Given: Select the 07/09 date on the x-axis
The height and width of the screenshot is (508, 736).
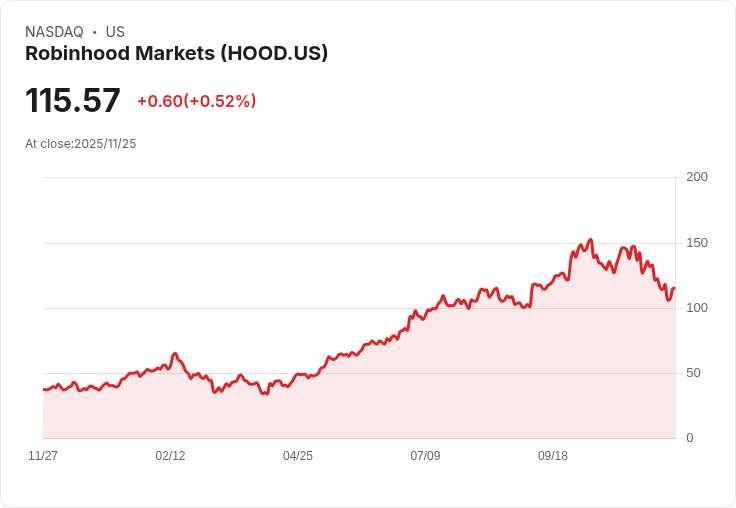Looking at the screenshot, I should [425, 456].
